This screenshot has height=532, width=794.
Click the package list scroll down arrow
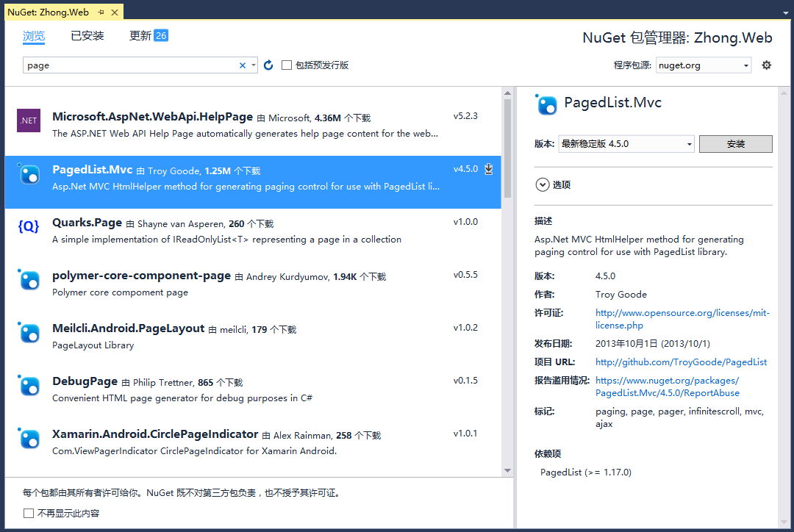pyautogui.click(x=507, y=471)
